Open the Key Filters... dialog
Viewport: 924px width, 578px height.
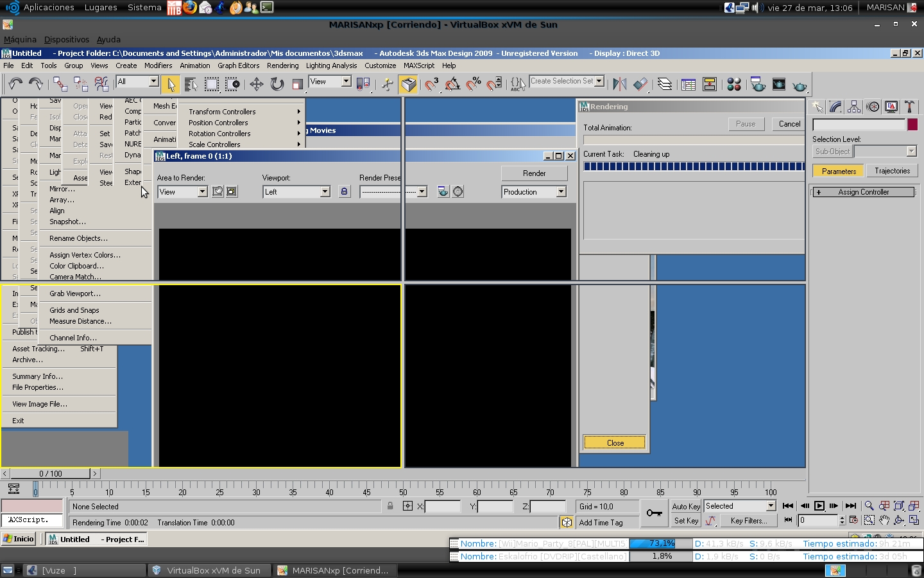click(749, 521)
